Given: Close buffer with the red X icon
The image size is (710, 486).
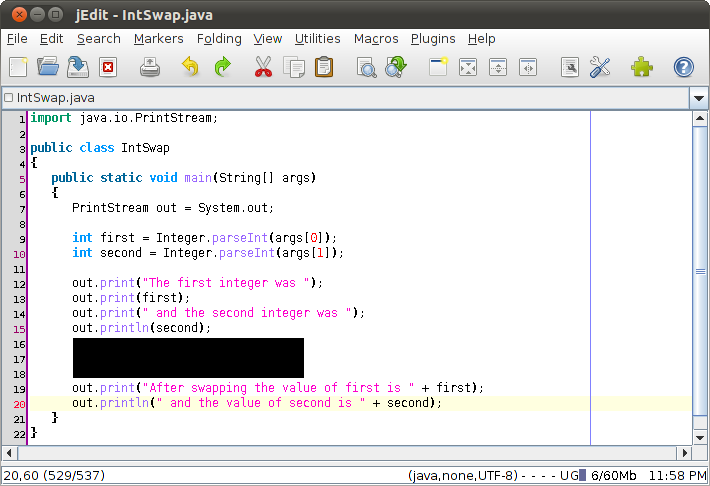Looking at the screenshot, I should click(x=108, y=67).
